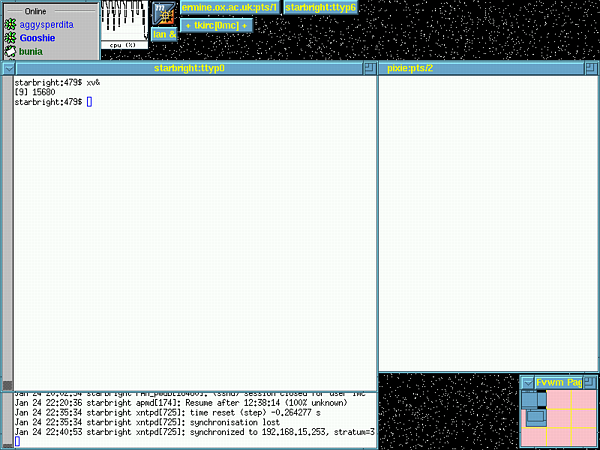Maximize the starbright:ttyp0 terminal window

[x=368, y=69]
